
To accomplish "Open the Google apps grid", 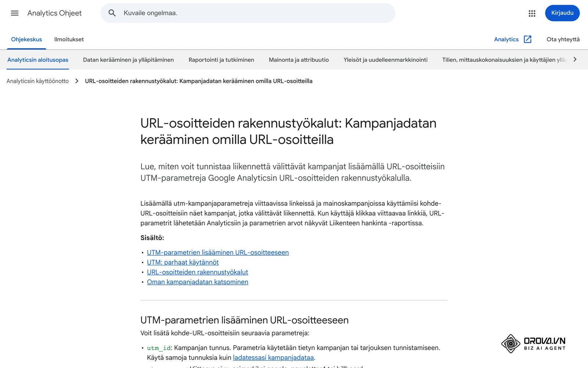I will 532,13.
